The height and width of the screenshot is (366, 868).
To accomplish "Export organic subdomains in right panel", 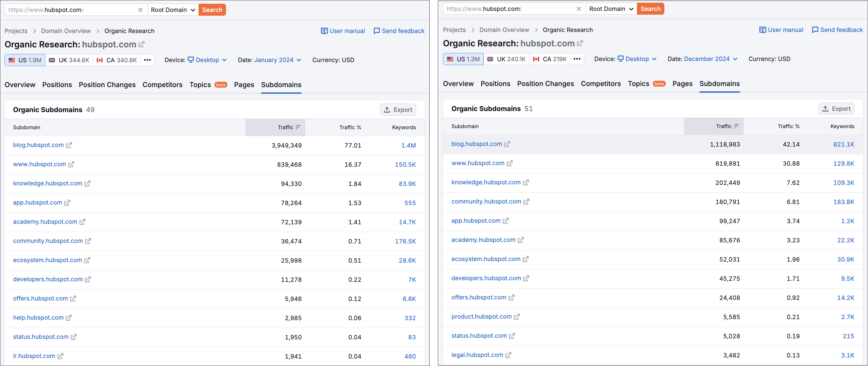I will click(836, 109).
